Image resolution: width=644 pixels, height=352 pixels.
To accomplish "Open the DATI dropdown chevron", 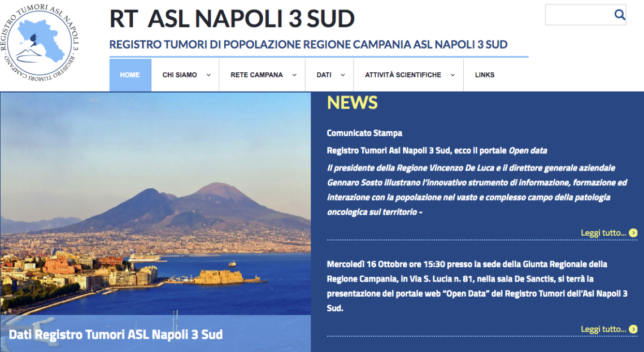I will pos(343,75).
